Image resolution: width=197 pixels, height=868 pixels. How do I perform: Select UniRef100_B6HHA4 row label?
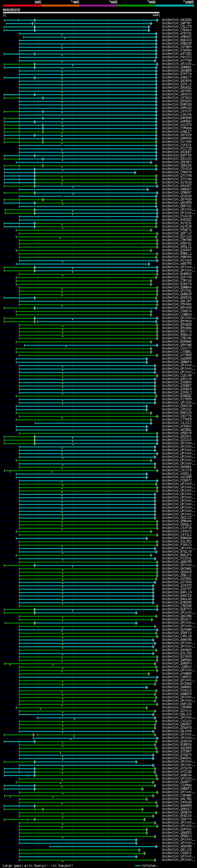(x=176, y=342)
